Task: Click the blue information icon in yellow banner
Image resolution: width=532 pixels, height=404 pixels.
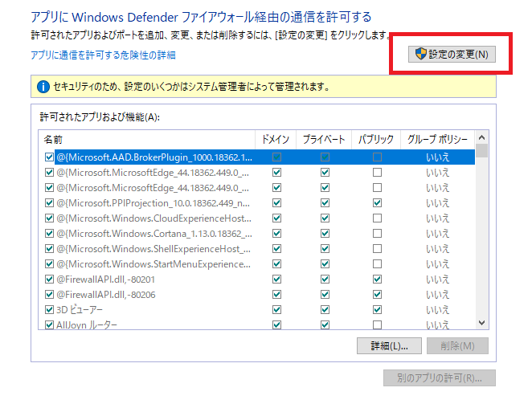Action: pos(43,87)
